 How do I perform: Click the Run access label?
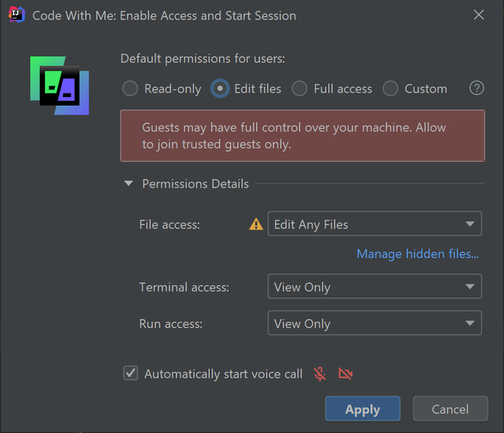[x=170, y=324]
